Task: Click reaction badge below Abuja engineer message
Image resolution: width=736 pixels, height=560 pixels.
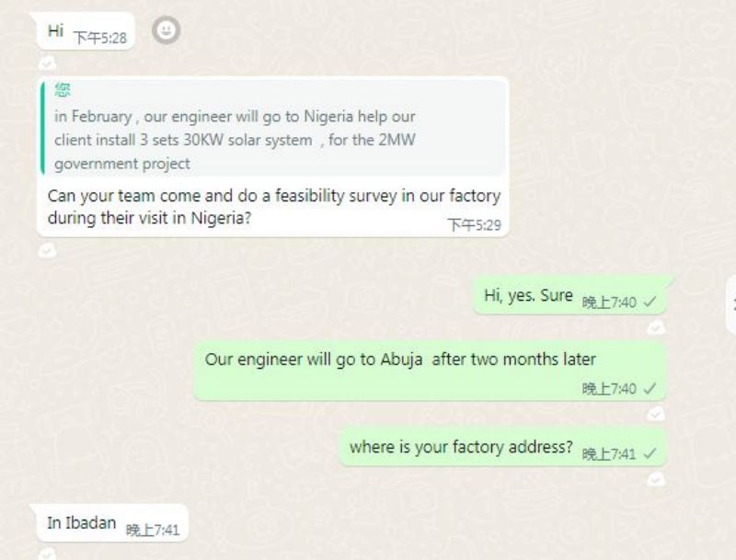Action: point(656,414)
